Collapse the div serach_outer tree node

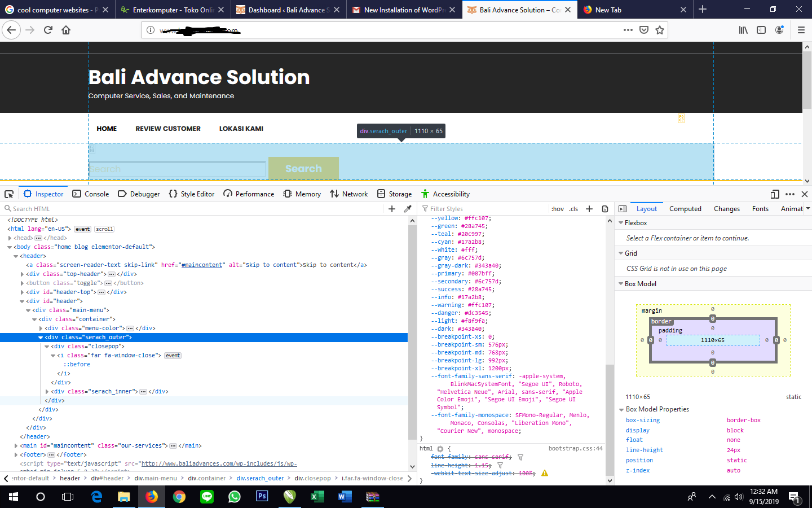click(41, 338)
